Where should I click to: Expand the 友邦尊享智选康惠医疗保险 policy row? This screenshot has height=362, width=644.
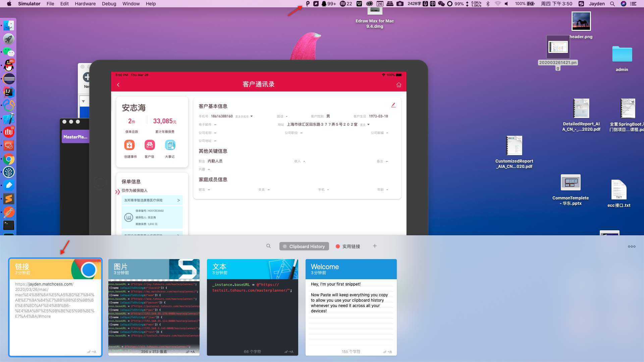tap(152, 200)
